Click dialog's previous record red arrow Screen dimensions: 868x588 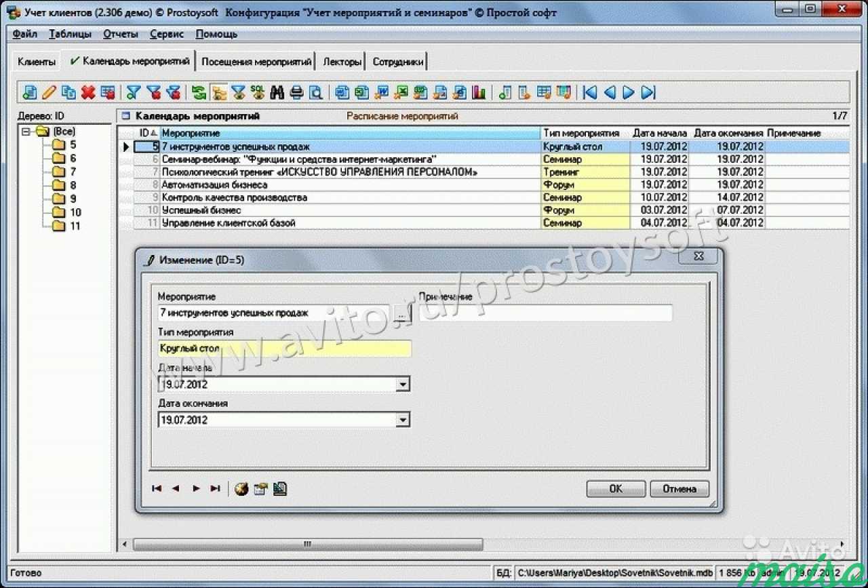176,488
